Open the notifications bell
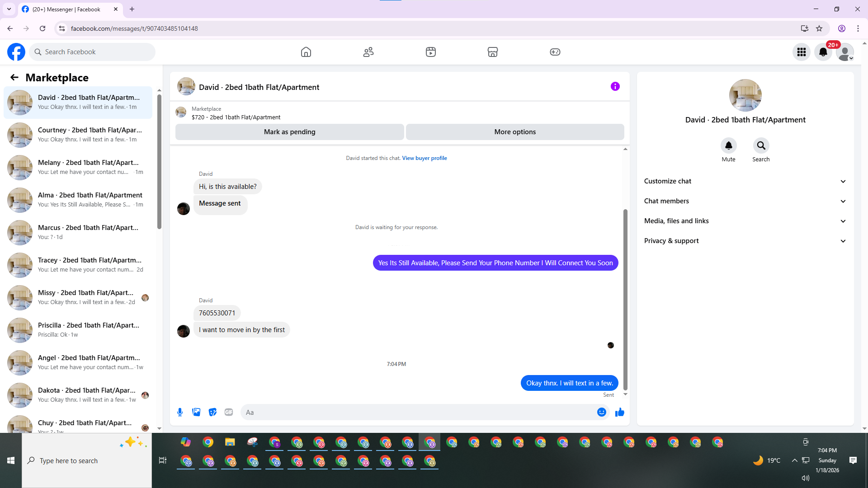 (823, 52)
